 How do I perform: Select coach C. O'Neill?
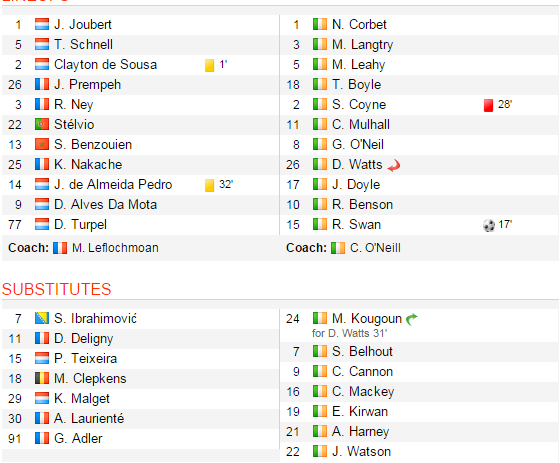point(375,248)
